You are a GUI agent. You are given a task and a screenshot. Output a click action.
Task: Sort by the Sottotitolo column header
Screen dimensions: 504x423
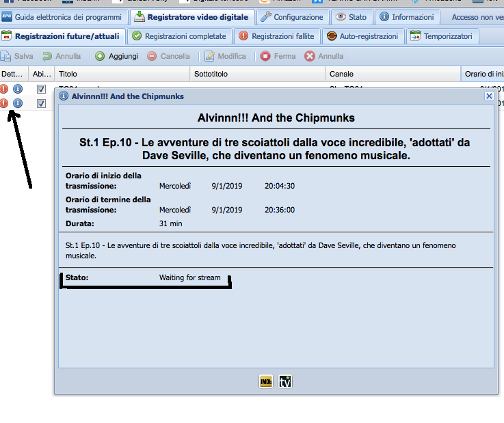point(258,74)
